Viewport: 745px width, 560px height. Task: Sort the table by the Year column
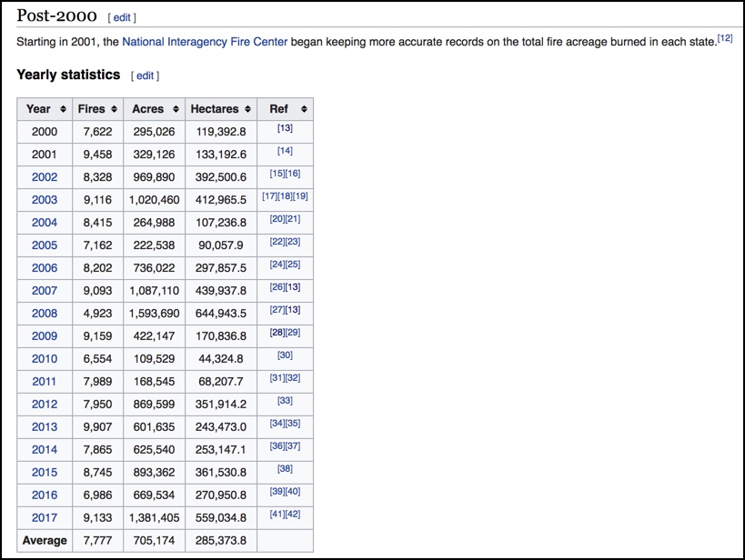(42, 108)
